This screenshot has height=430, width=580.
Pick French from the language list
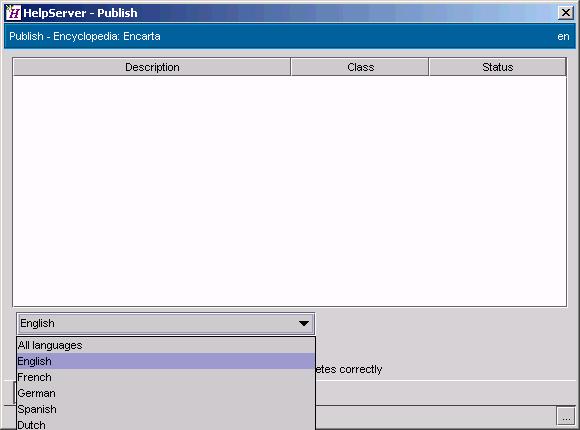coord(166,377)
